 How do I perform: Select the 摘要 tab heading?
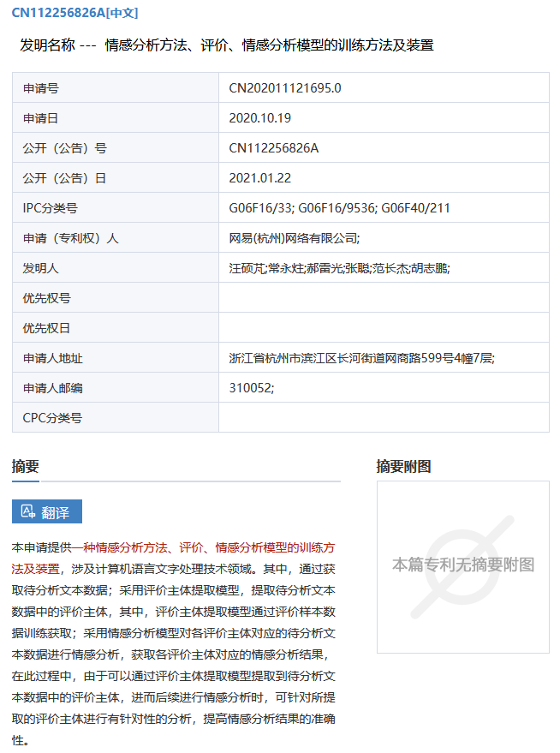point(26,466)
